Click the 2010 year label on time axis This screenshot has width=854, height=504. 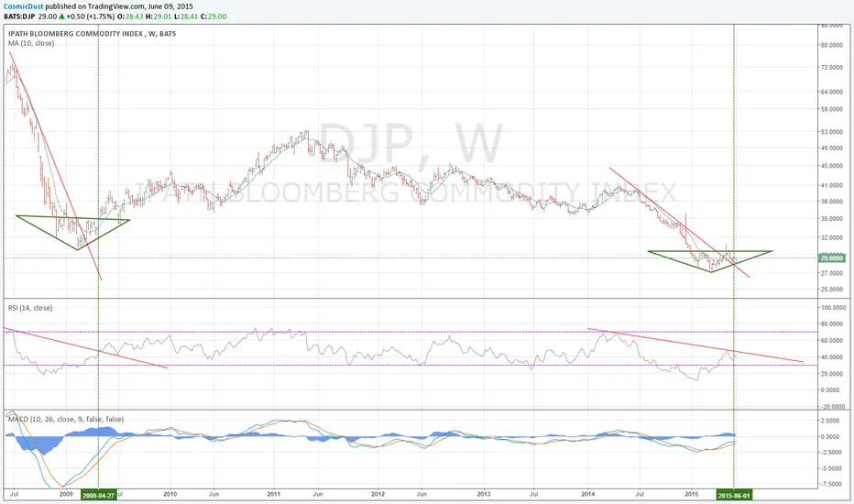170,495
